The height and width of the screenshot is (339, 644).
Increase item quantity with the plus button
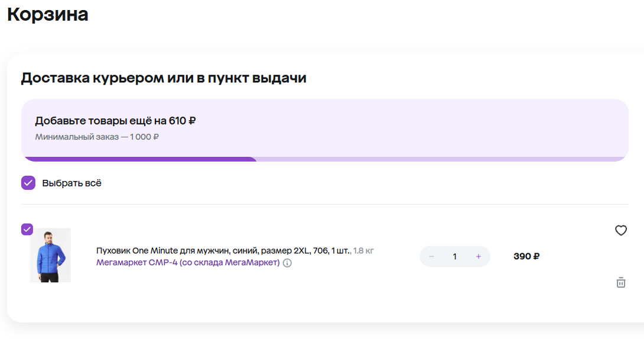(478, 257)
